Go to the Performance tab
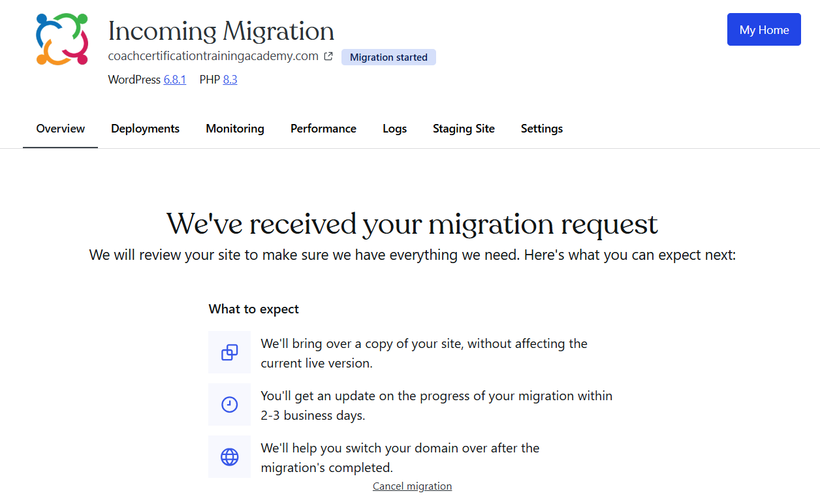 coord(323,129)
